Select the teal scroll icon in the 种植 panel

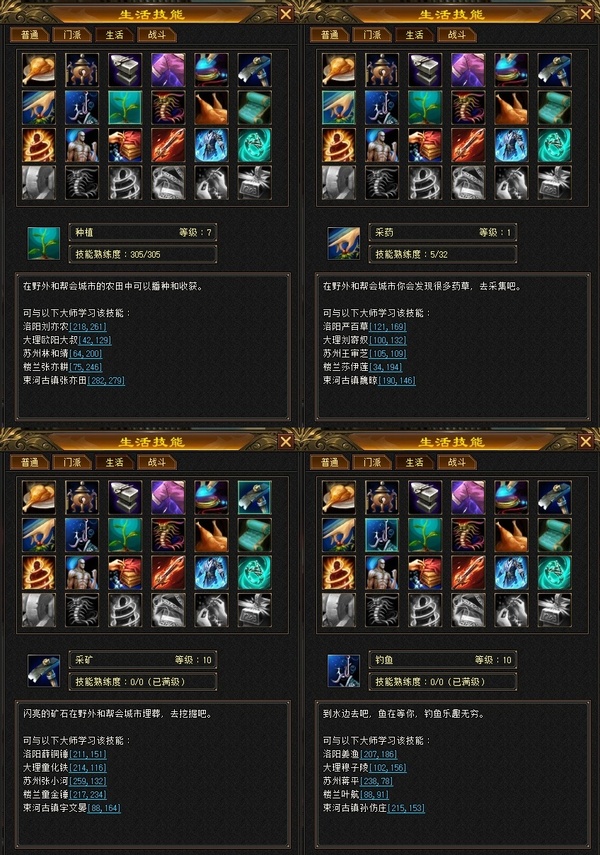[254, 107]
